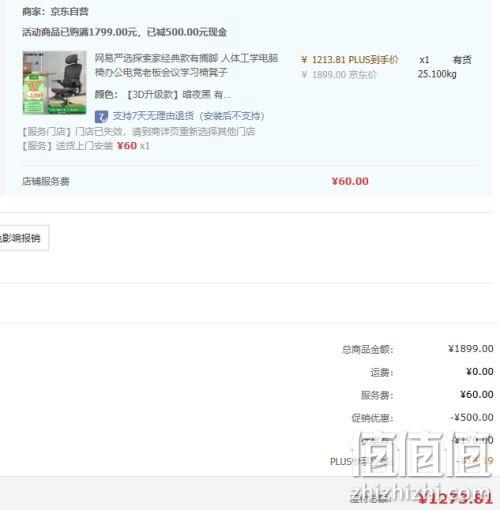Select the 1213.81 PLUS到手价 price text

click(x=350, y=60)
